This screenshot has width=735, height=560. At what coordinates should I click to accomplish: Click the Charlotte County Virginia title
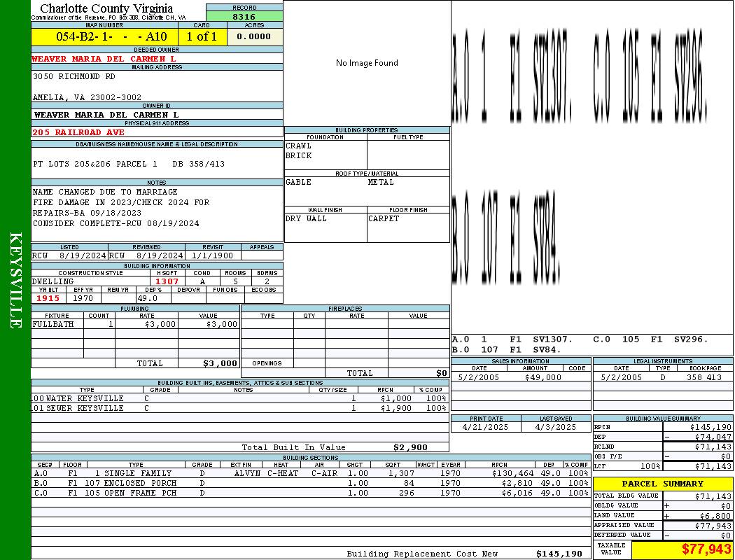106,8
